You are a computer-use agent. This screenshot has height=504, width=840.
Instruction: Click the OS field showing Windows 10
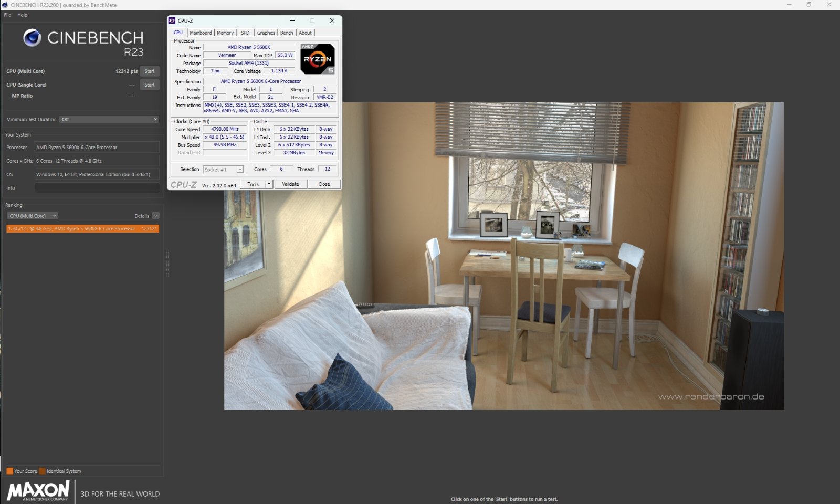(x=97, y=174)
